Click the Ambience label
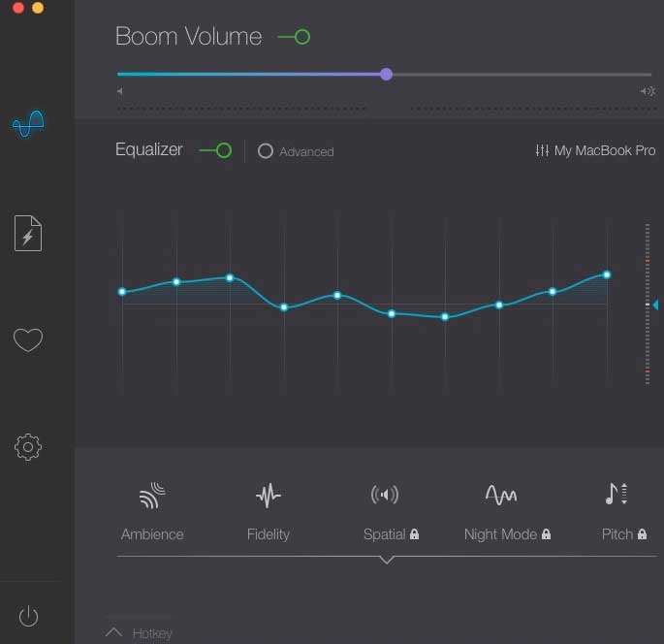Viewport: 664px width, 644px height. [152, 534]
